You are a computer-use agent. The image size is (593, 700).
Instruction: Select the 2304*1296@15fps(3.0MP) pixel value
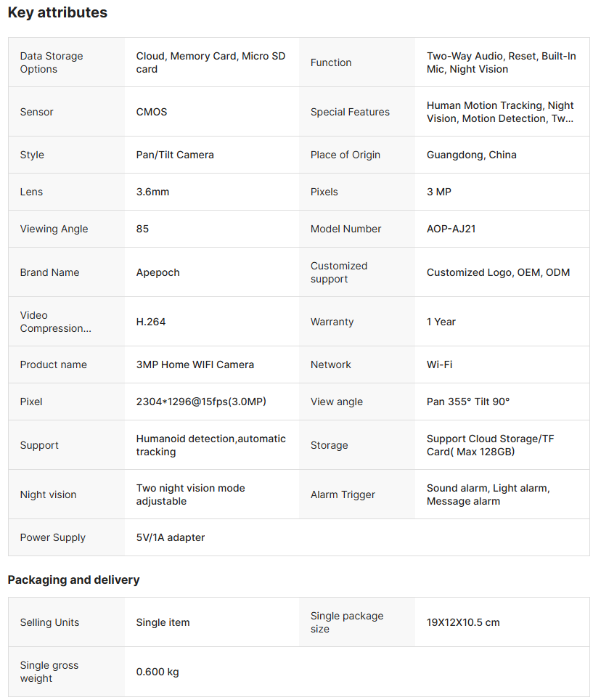click(x=201, y=402)
